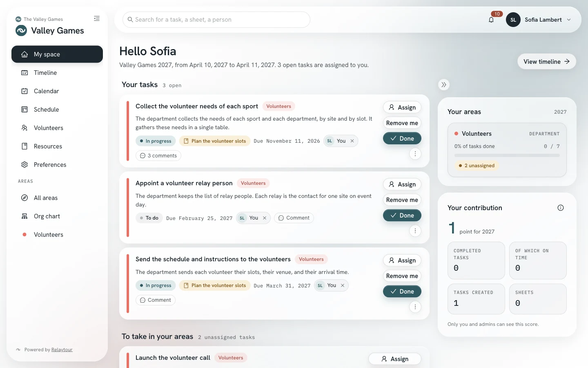This screenshot has height=368, width=588.
Task: Click the View timeline button
Action: coord(547,62)
